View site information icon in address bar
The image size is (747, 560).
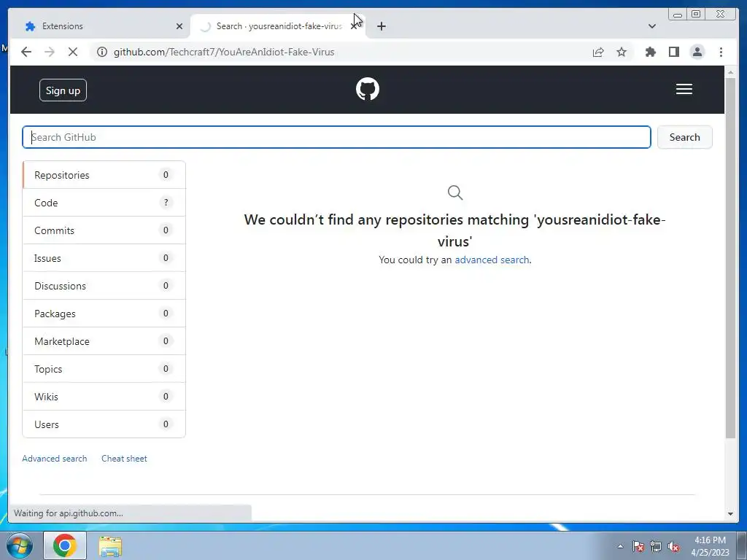102,52
